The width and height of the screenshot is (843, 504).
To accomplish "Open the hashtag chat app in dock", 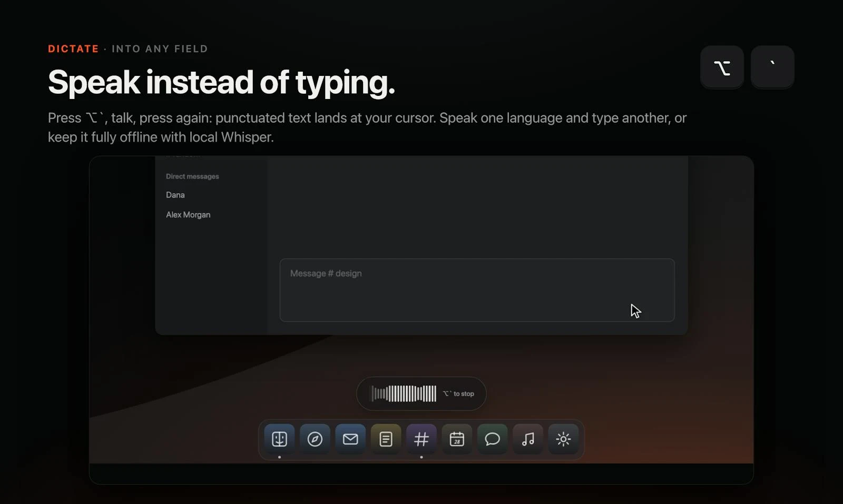I will point(421,439).
